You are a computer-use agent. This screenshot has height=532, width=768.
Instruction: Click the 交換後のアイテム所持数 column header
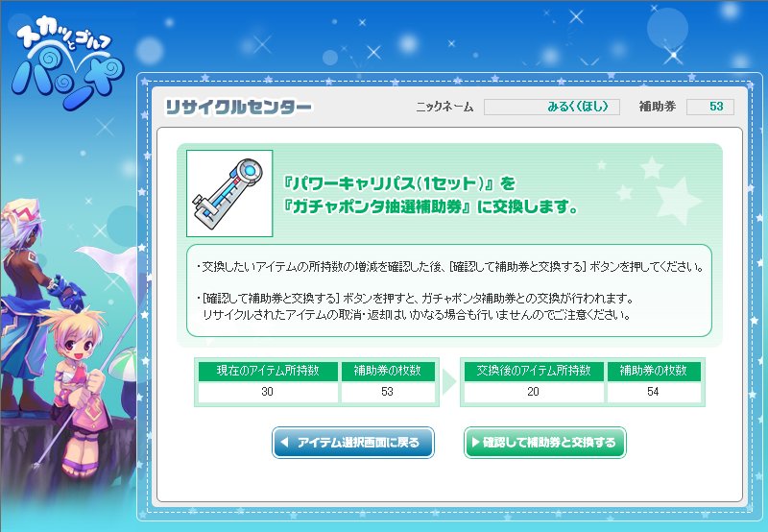[x=534, y=371]
